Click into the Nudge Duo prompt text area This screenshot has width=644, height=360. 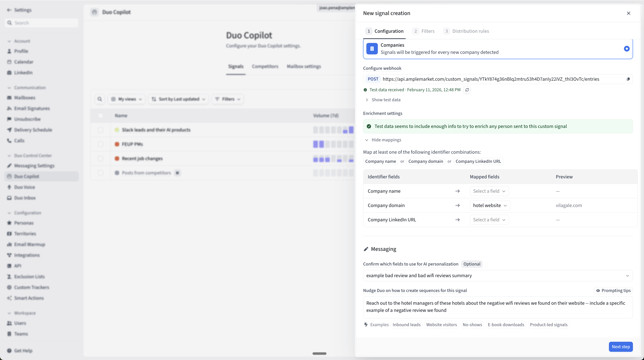pyautogui.click(x=497, y=307)
